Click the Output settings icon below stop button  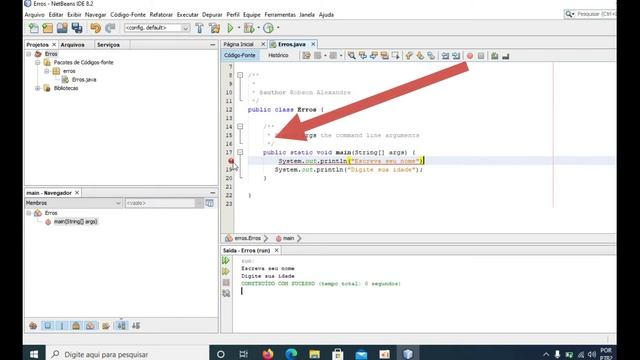226,293
